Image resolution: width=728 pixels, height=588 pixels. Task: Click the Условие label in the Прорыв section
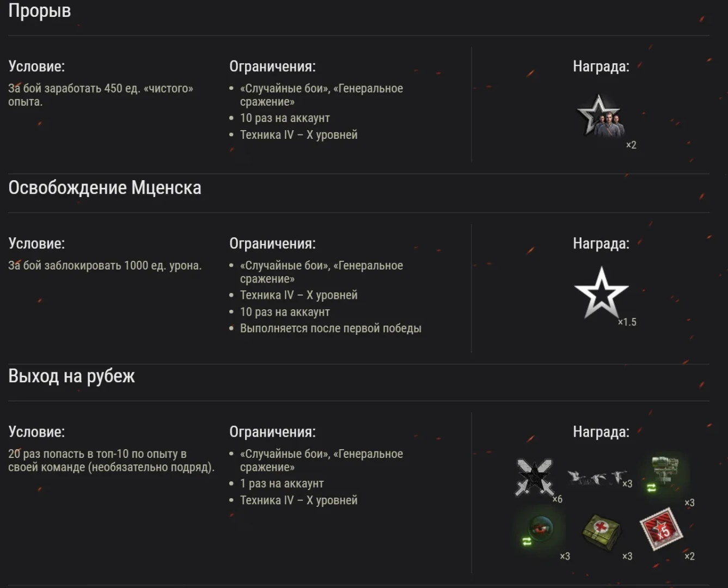click(x=36, y=66)
